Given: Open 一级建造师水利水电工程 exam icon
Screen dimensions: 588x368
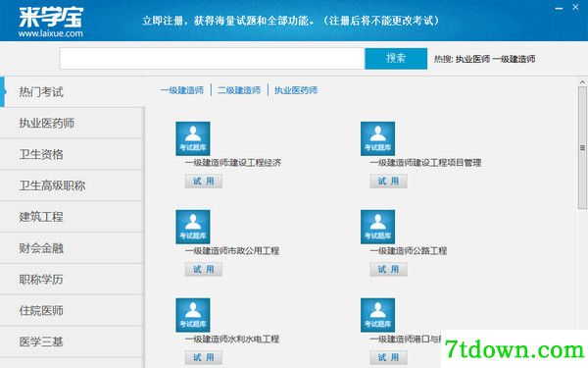Looking at the screenshot, I should click(x=193, y=315).
